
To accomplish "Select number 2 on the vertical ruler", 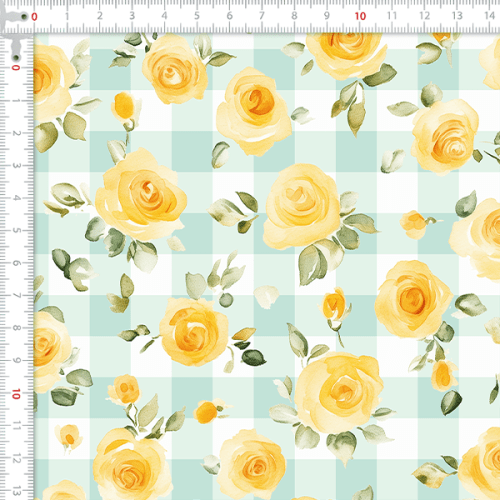I will click(16, 133).
